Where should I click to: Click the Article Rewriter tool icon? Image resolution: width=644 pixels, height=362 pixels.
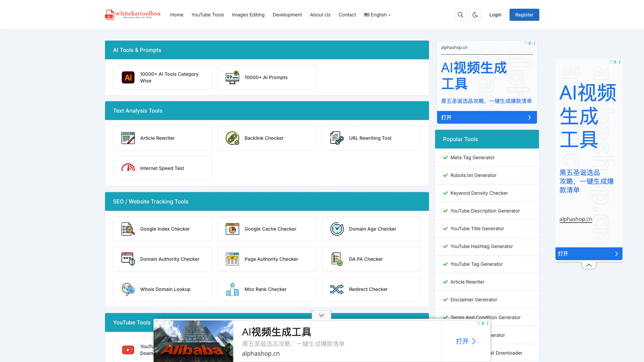coord(128,138)
